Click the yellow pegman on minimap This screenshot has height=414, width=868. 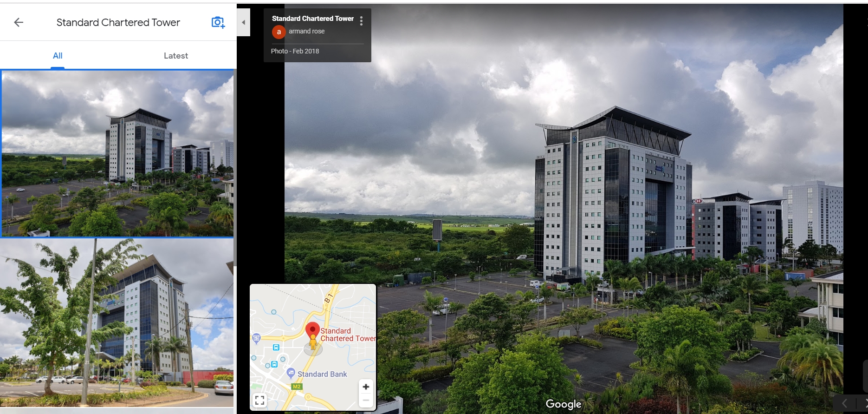pyautogui.click(x=313, y=343)
